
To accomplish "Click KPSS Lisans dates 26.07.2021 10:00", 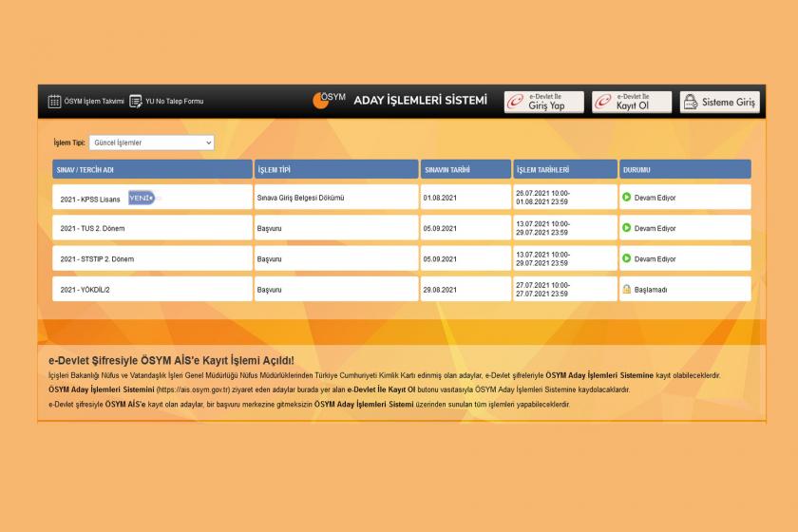I will (542, 194).
